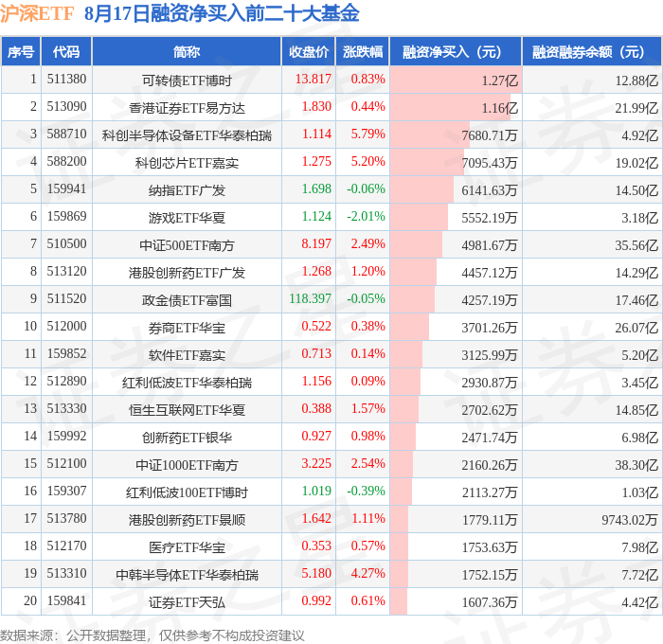The image size is (663, 644).
Task: Click the 游戏ETF华夏 change value -2.01%
Action: [366, 216]
